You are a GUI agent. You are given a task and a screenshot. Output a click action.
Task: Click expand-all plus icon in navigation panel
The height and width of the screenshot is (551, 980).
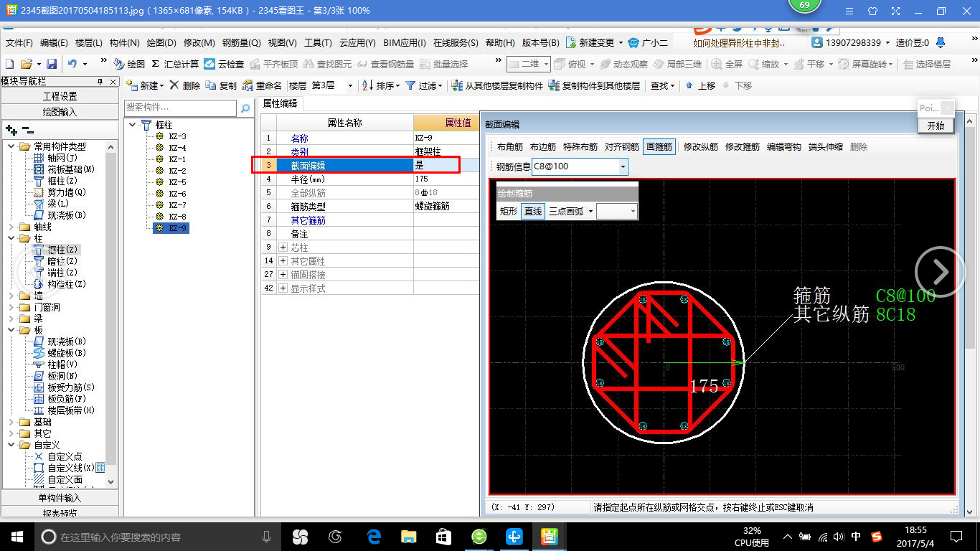point(11,130)
